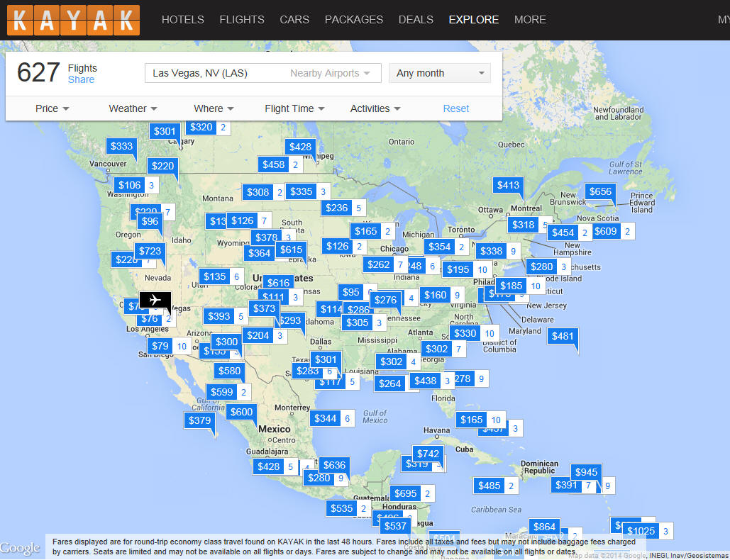Open the $379 fare marker
Screen dimensions: 730x560
200,420
